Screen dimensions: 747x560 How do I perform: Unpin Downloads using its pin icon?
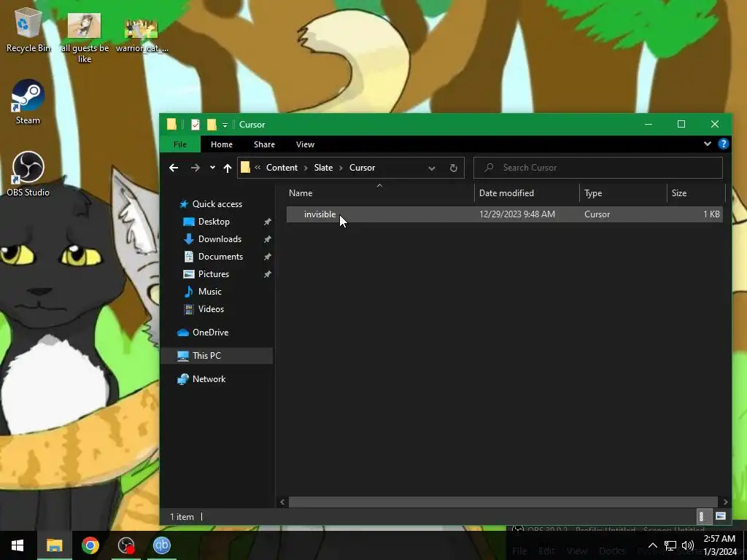(267, 239)
